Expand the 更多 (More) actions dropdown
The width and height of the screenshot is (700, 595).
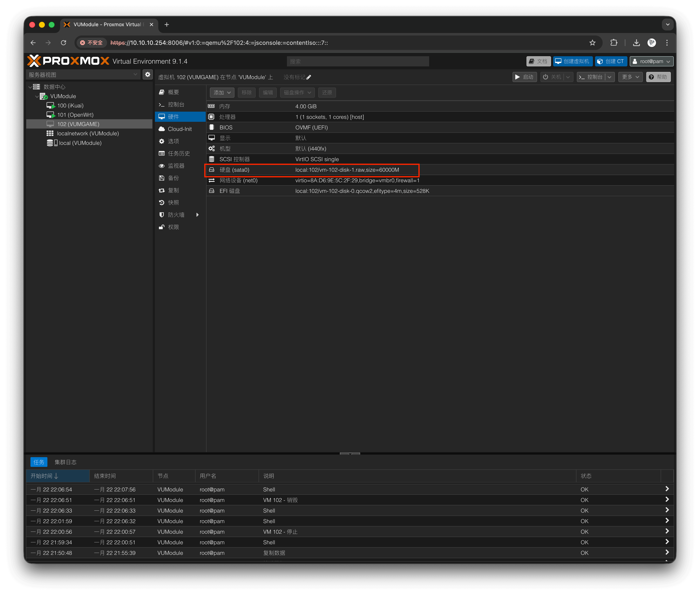[x=630, y=77]
